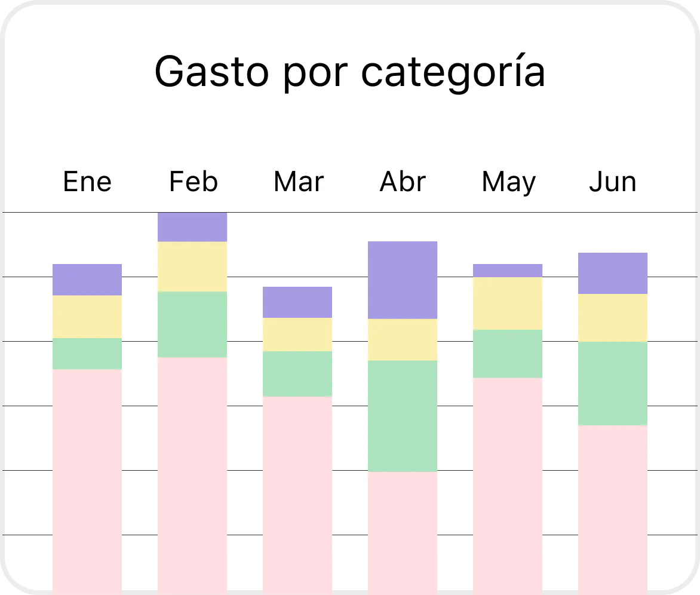Select the green segment of the Jun bar
This screenshot has width=700, height=595.
[x=613, y=384]
